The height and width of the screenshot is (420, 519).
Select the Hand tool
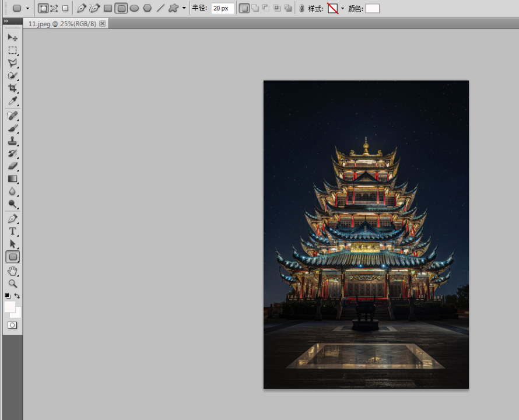click(x=13, y=271)
